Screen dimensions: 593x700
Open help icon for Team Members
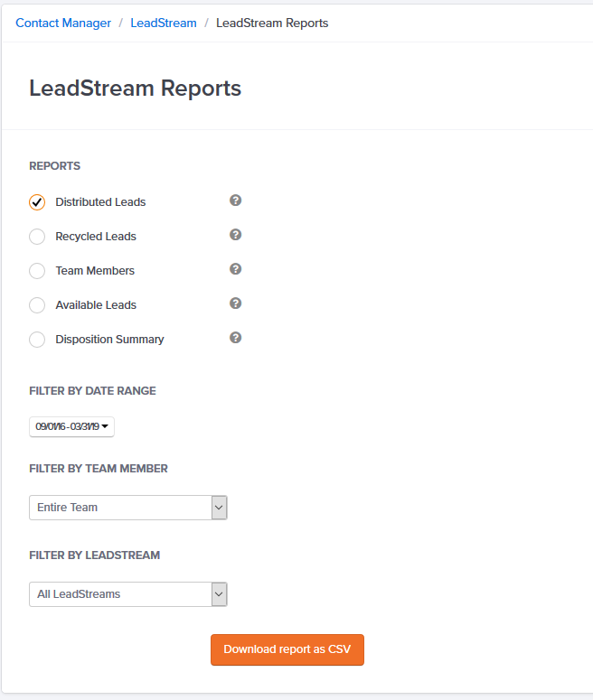[236, 269]
